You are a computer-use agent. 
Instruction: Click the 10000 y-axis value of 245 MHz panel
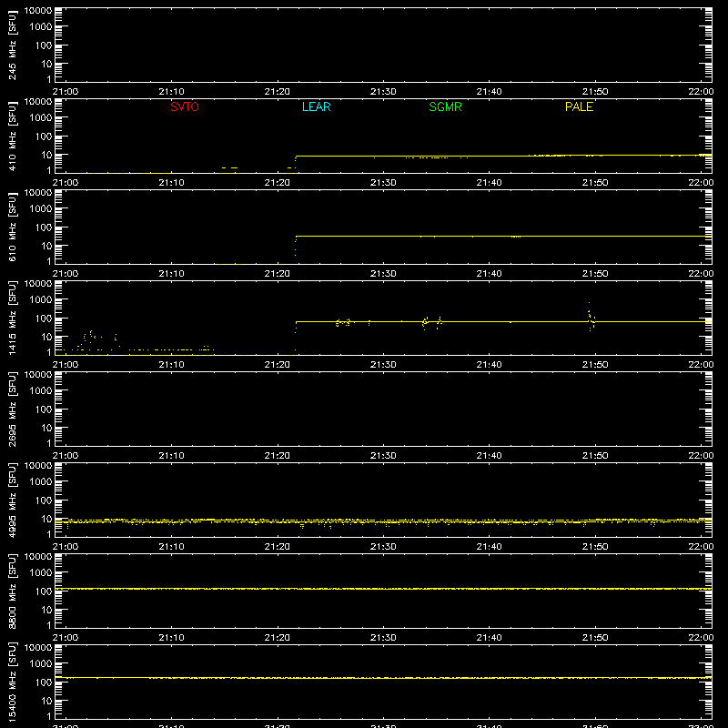tap(38, 11)
